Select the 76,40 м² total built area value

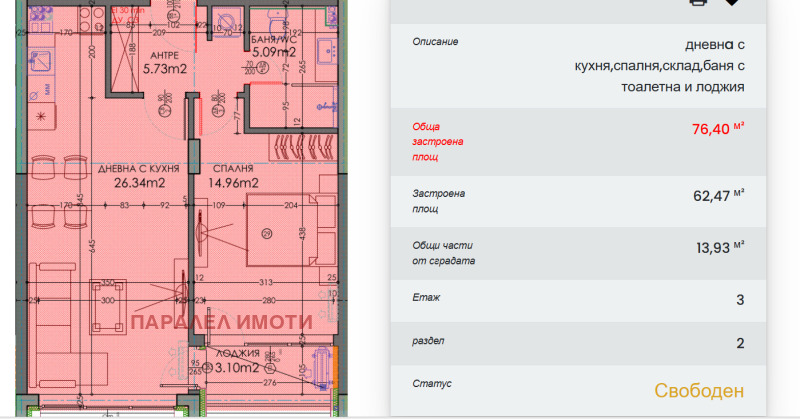point(718,129)
